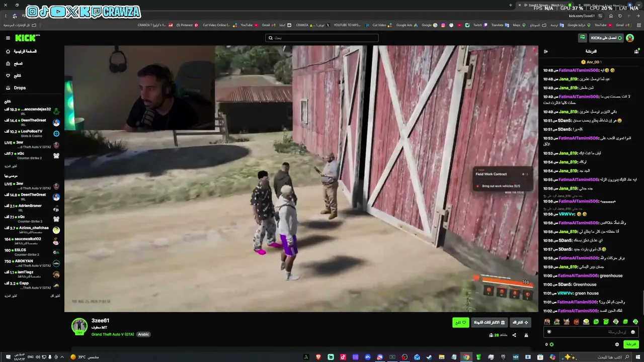This screenshot has height=362, width=644.
Task: Click the Subscribe button with star icon
Action: pos(520,322)
